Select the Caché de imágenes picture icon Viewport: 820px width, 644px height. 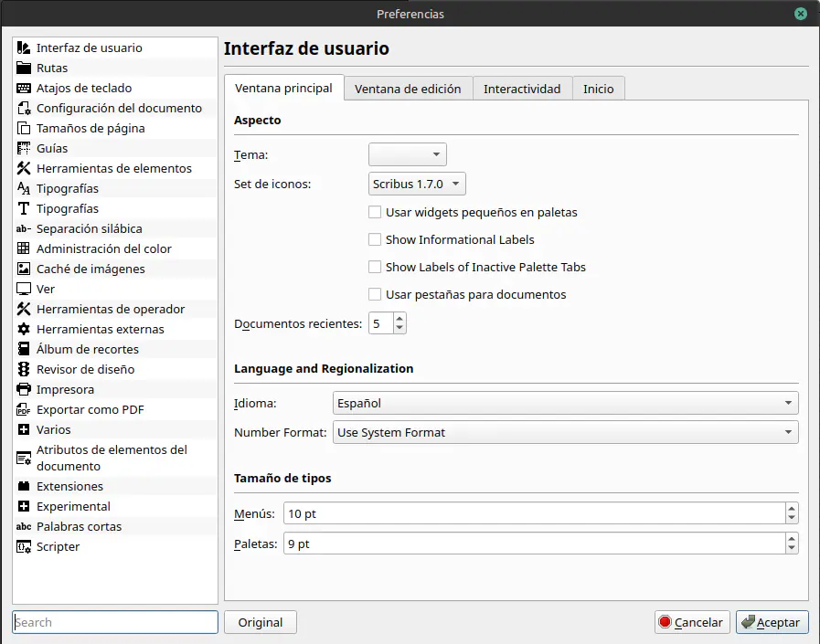[24, 269]
